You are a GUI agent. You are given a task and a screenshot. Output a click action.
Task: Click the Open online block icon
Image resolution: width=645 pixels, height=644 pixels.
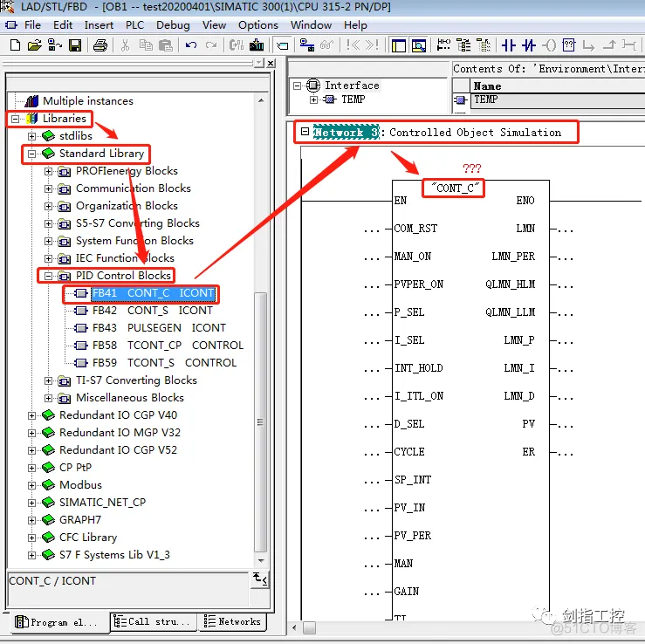point(55,45)
